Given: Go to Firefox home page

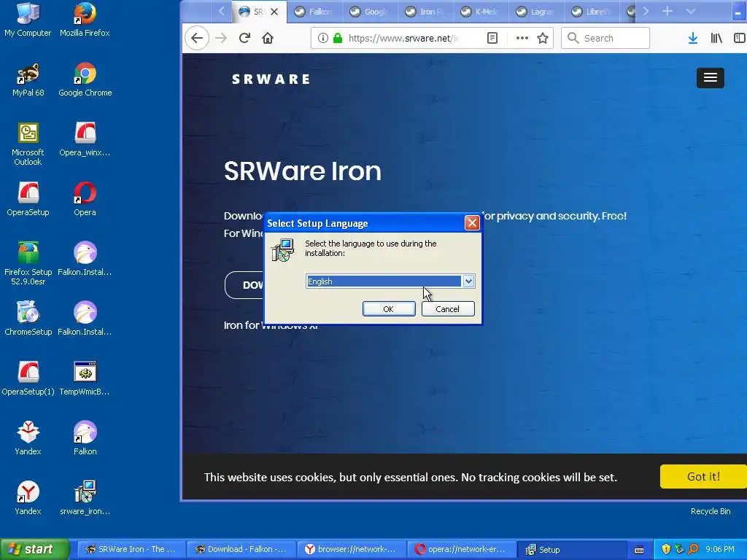Looking at the screenshot, I should pos(268,38).
